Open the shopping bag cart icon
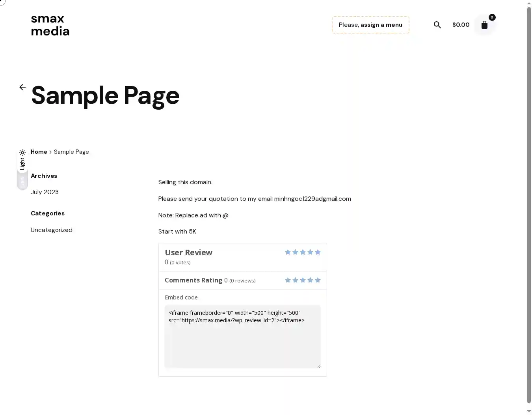Viewport: 532px width, 415px height. (x=484, y=25)
